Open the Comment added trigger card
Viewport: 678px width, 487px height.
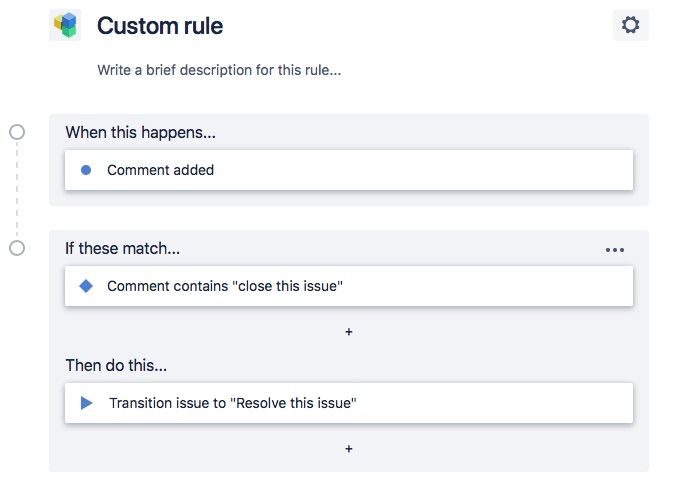coord(349,170)
